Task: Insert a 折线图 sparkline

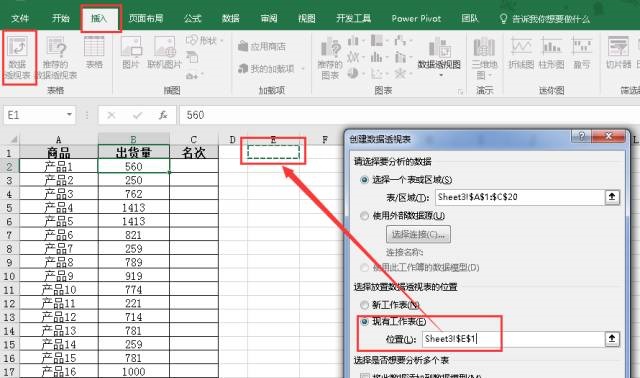Action: (x=521, y=53)
